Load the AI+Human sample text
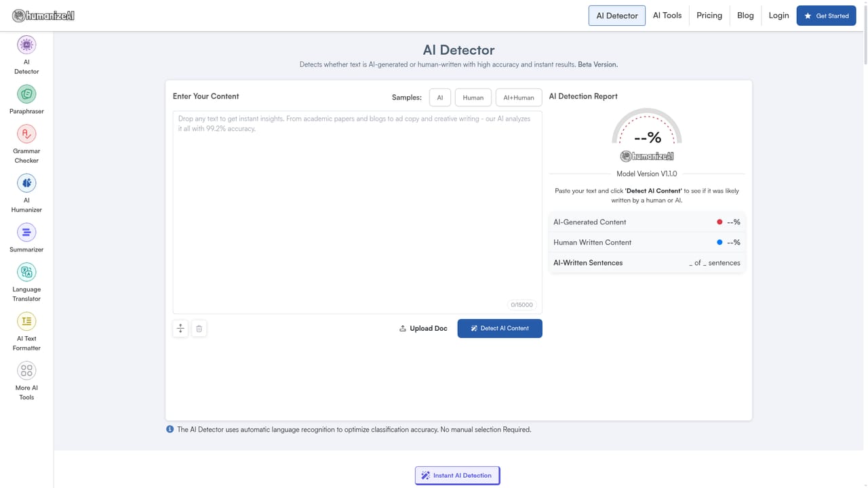 pos(519,98)
